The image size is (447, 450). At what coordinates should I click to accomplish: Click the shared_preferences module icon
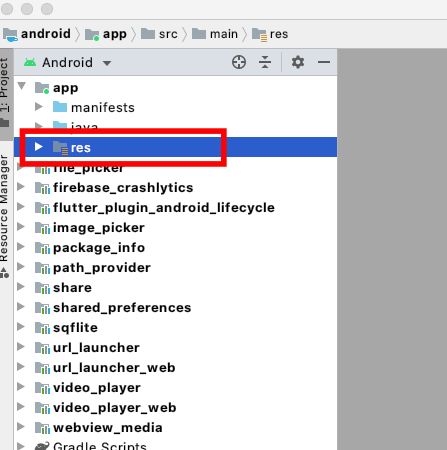[x=42, y=308]
